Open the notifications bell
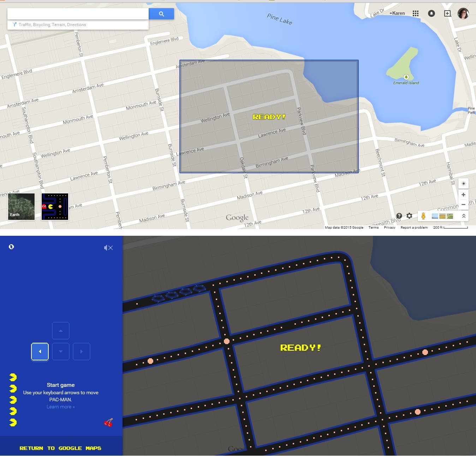Screen dimensions: 476x456 [x=431, y=13]
